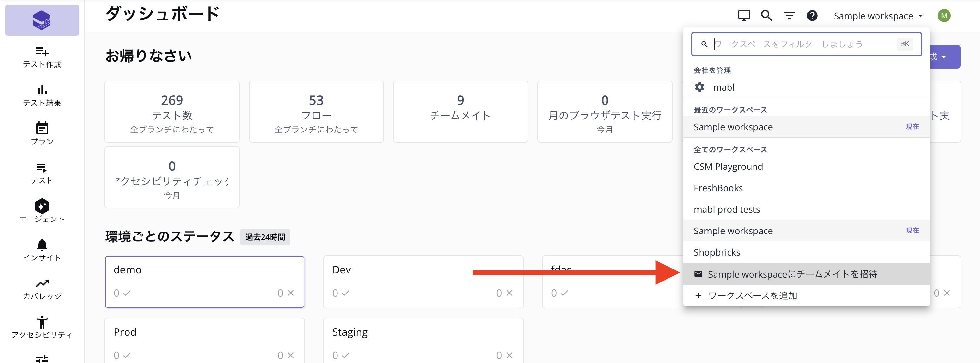This screenshot has width=980, height=363.
Task: Open インサイト bell in the sidebar
Action: coord(42,250)
